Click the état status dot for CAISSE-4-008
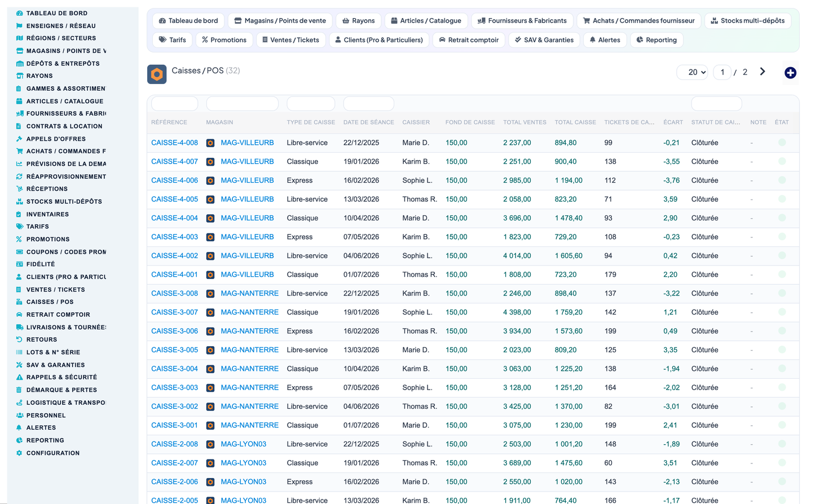The width and height of the screenshot is (815, 504). click(x=782, y=143)
